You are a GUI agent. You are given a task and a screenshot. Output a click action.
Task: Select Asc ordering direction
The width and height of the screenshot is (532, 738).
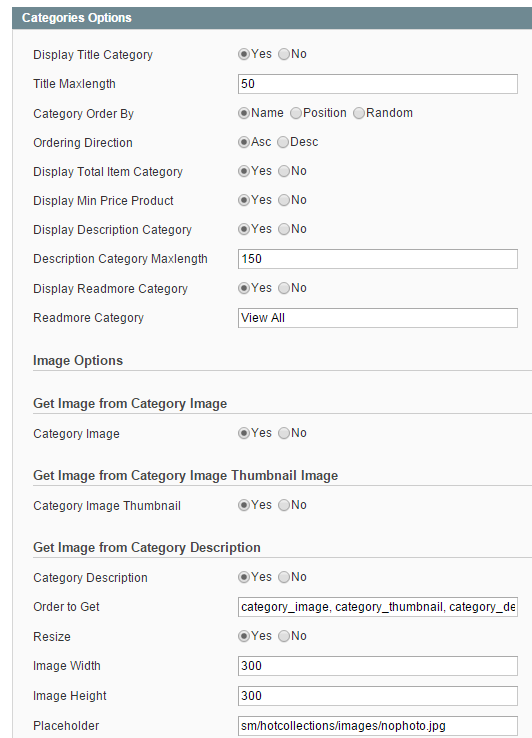(243, 142)
